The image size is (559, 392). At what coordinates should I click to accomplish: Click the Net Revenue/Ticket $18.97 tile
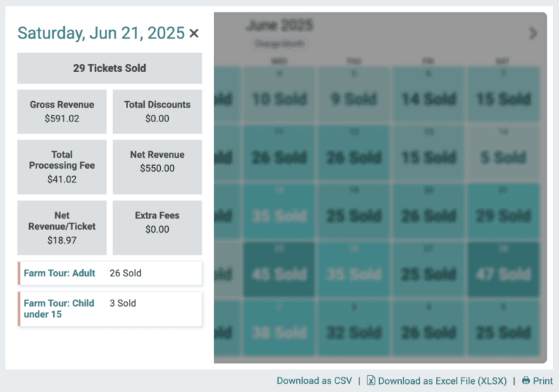click(x=62, y=228)
